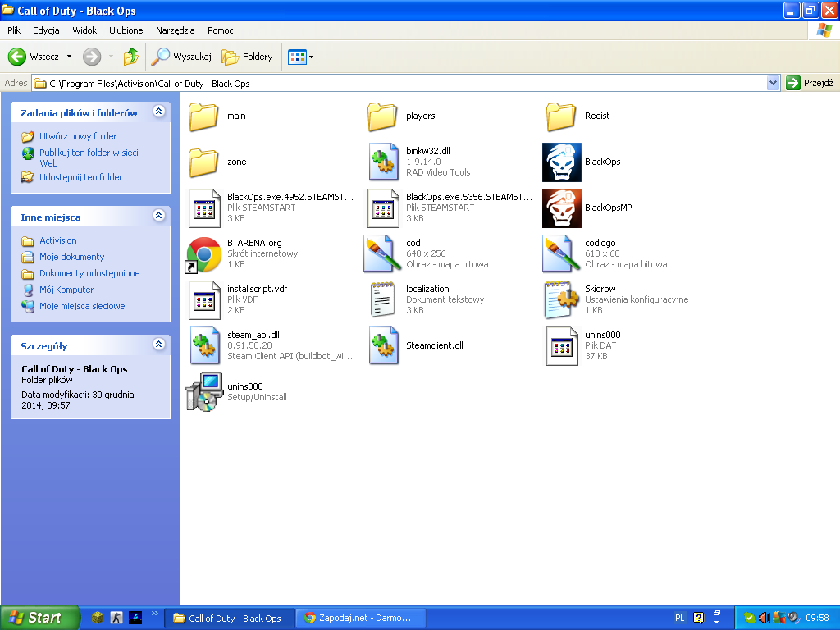Screen dimensions: 840x630
Task: Select the installscript.vdf file icon
Action: pos(204,300)
